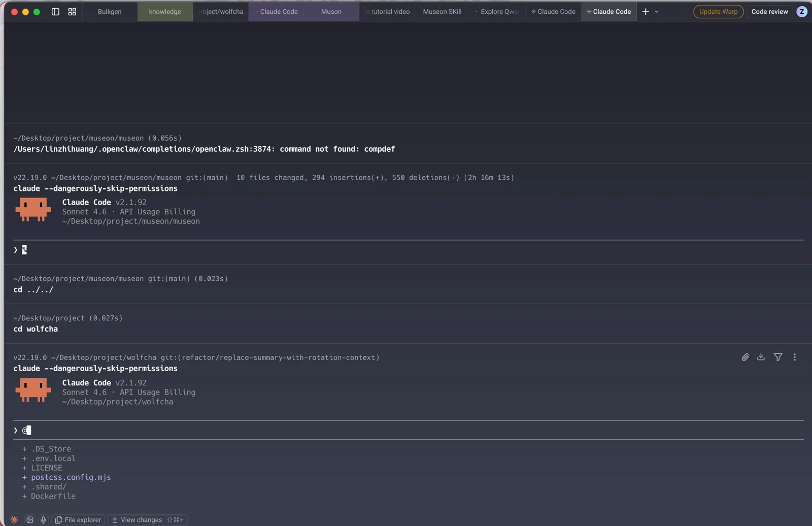Click the Claude Code mascot in museon block

coord(33,210)
